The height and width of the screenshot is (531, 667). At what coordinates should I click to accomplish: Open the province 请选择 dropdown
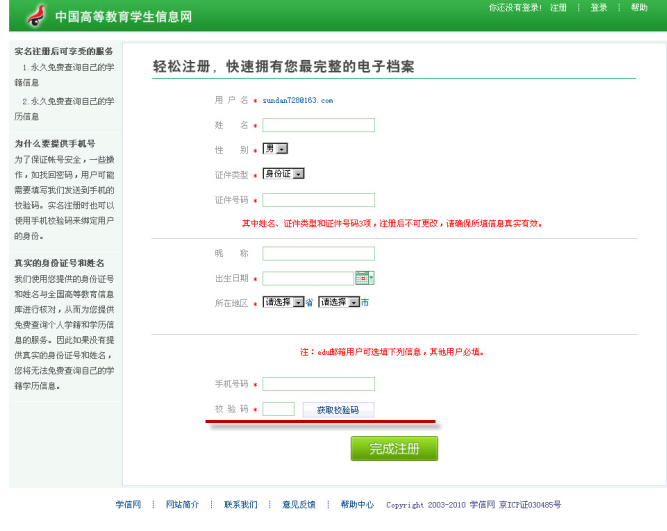[283, 302]
